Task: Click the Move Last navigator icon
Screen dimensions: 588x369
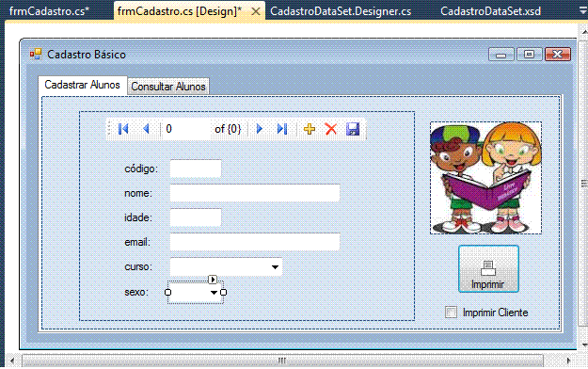Action: 282,129
